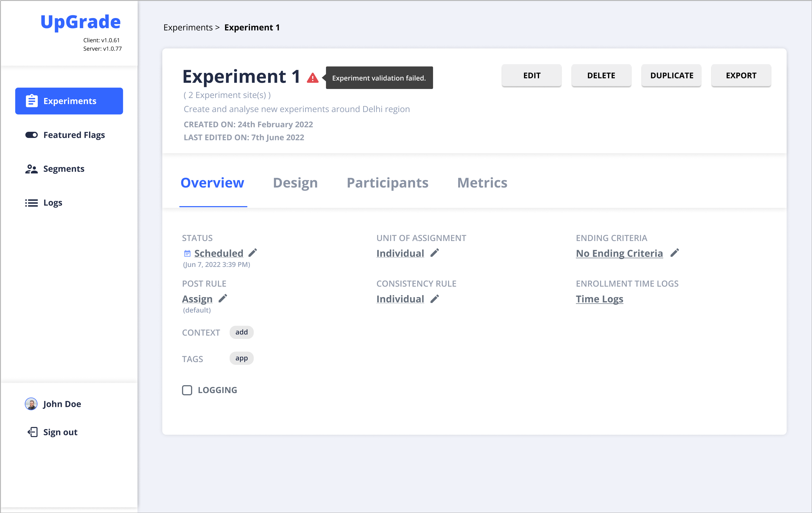The width and height of the screenshot is (812, 513).
Task: Open the Segments section
Action: click(x=63, y=169)
